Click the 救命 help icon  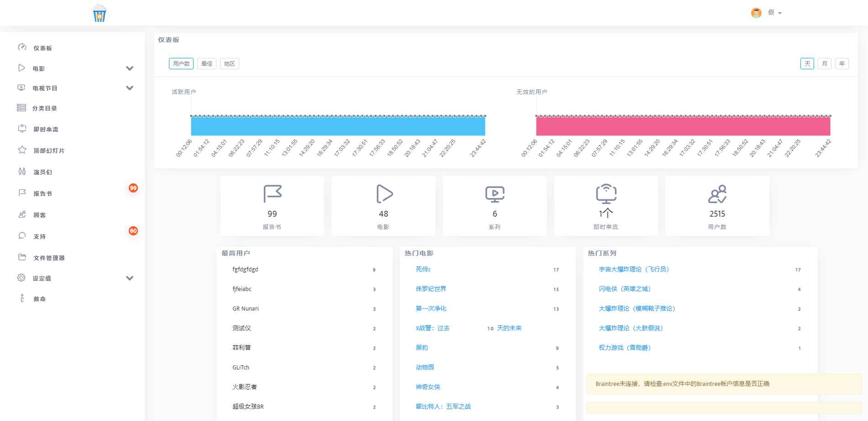(22, 299)
